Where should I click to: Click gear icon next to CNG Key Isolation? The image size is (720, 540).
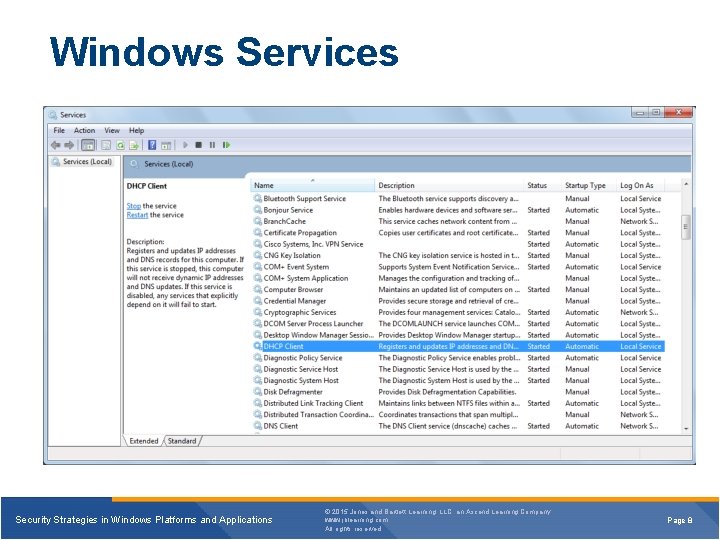point(258,255)
